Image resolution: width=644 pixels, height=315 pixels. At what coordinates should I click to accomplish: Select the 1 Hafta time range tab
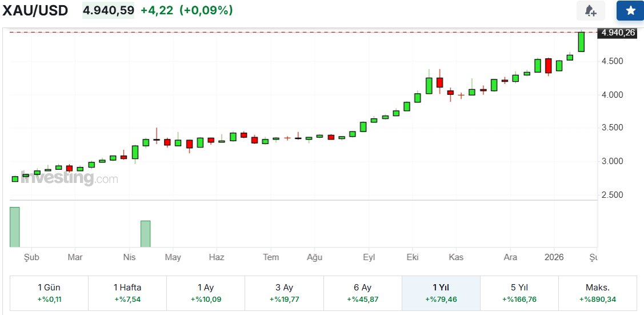click(127, 293)
